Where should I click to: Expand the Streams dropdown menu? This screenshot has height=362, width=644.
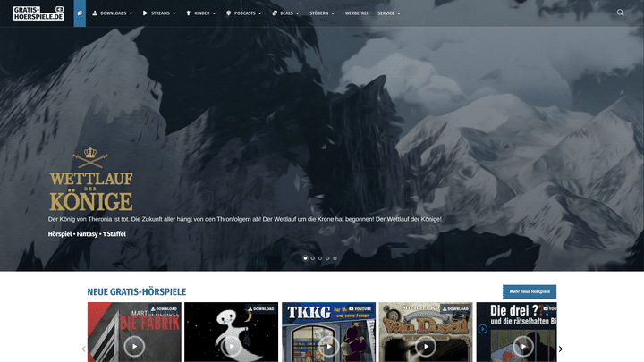coord(159,13)
